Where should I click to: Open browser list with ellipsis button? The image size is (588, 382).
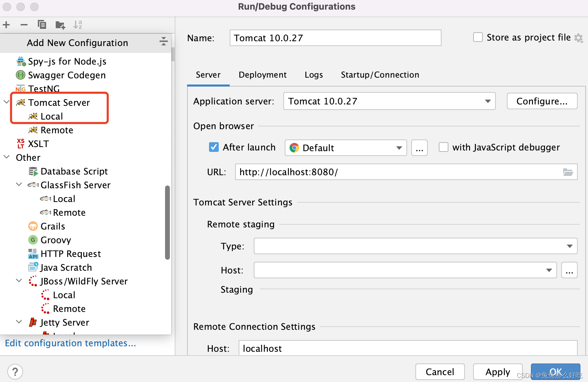click(420, 148)
